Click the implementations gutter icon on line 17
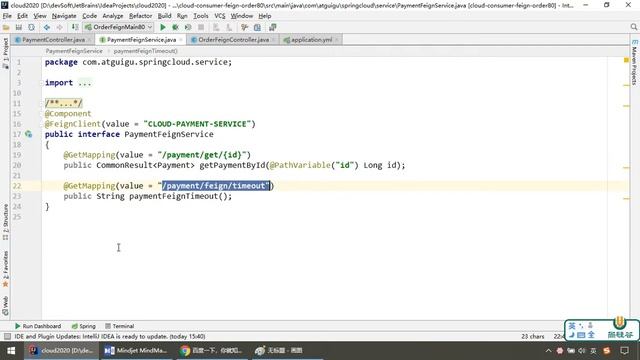 (x=29, y=134)
